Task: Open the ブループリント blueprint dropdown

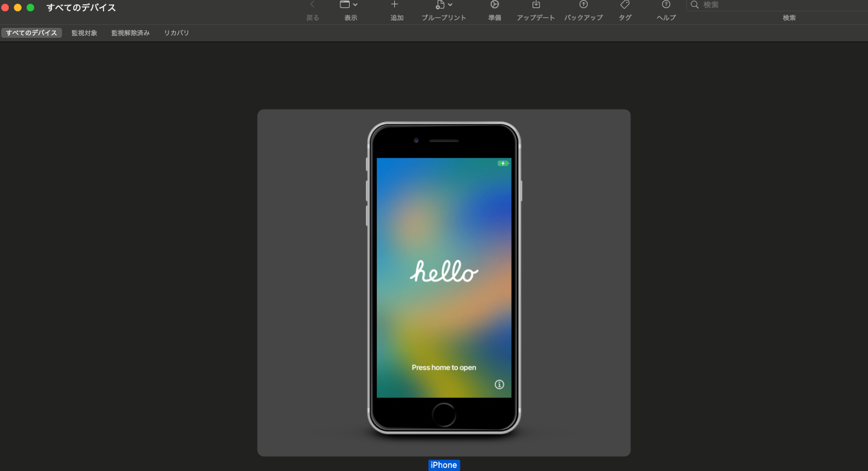Action: pyautogui.click(x=444, y=4)
